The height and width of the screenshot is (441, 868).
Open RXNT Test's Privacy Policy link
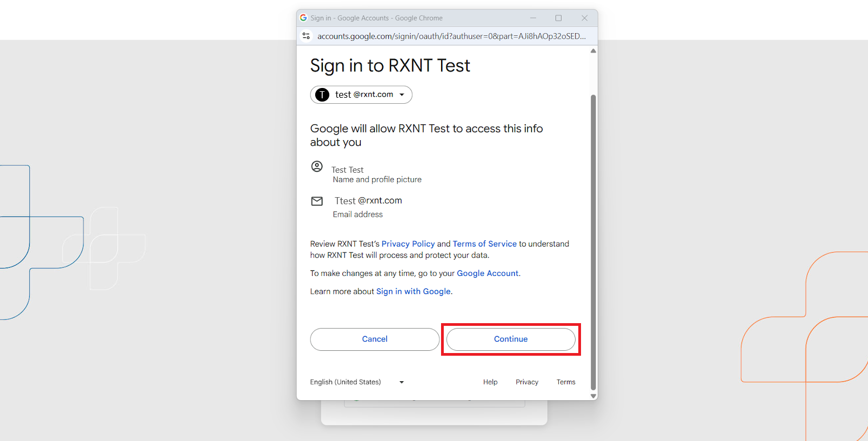click(x=408, y=244)
